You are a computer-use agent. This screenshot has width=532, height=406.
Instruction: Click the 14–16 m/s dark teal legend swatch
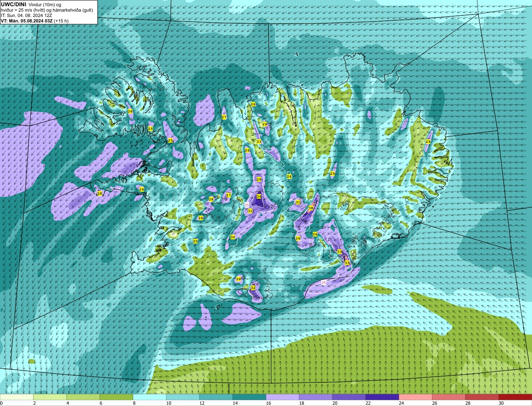[x=249, y=397]
